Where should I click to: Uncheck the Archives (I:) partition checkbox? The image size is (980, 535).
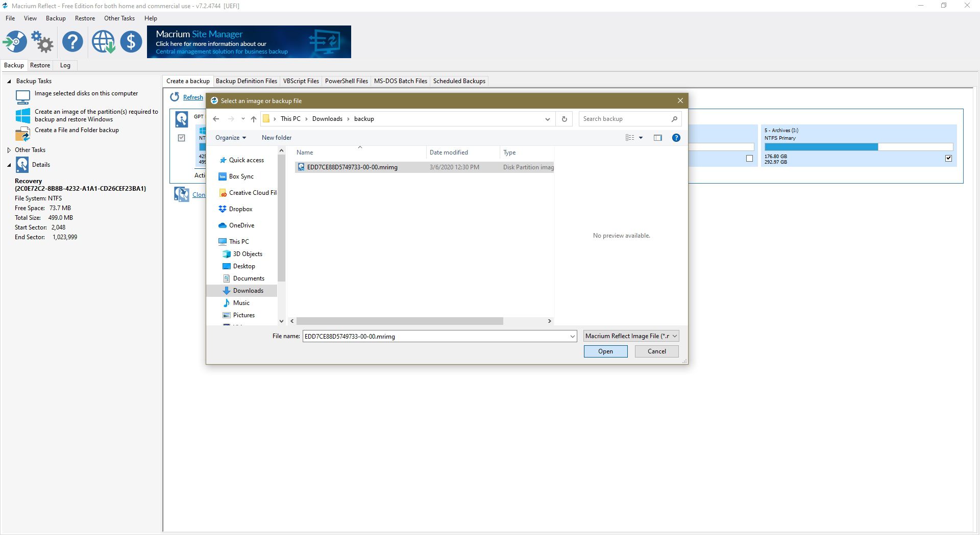(x=948, y=158)
